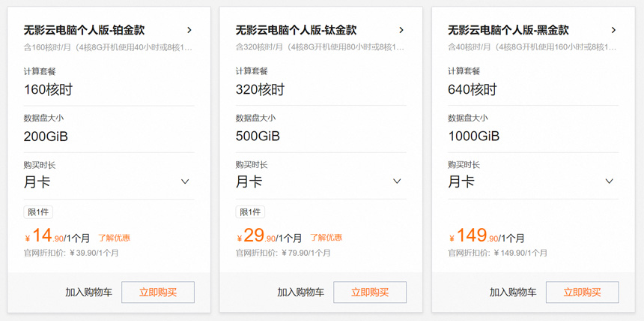Click 限1件 tag on 铂金款 card
This screenshot has width=644, height=321.
(38, 212)
